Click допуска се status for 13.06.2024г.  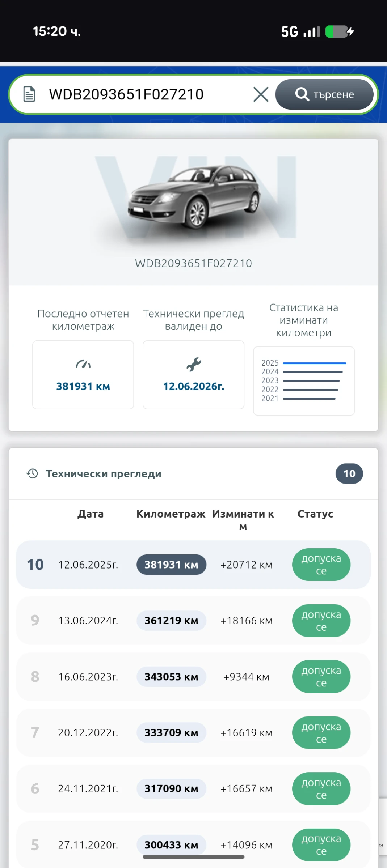321,621
